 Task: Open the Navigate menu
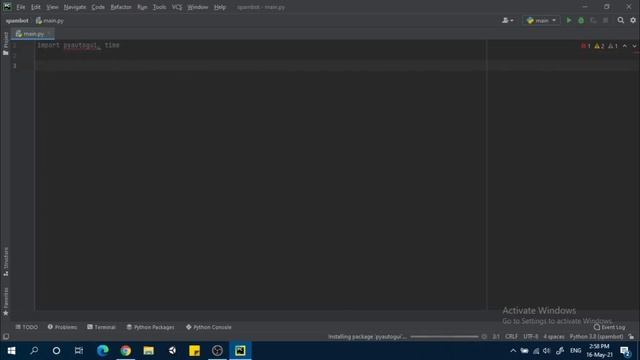[75, 7]
